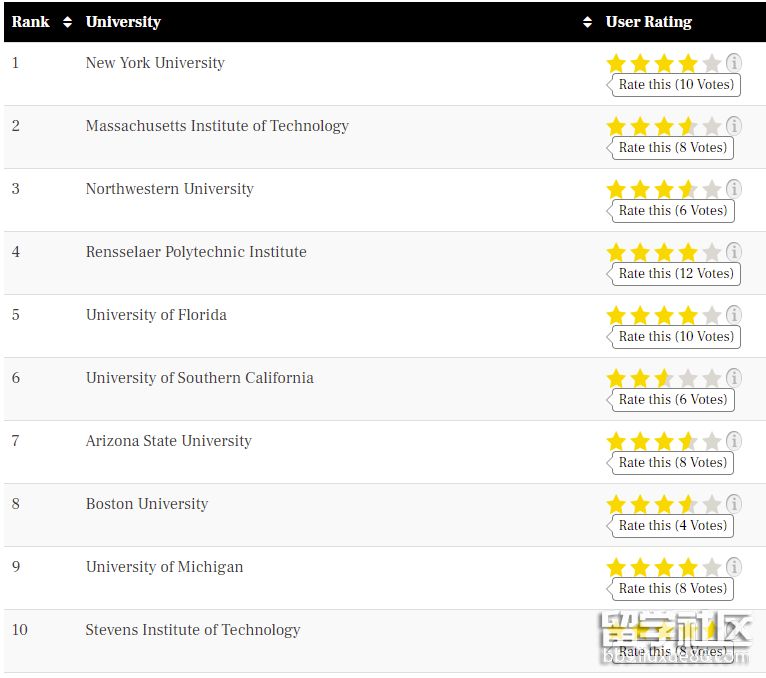766x678 pixels.
Task: Open info icon next to Arizona State University stars
Action: [x=733, y=441]
